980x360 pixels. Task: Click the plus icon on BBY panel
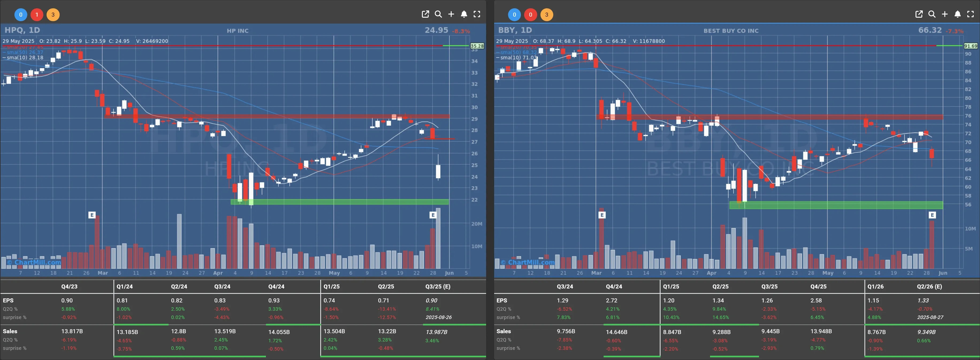click(945, 14)
